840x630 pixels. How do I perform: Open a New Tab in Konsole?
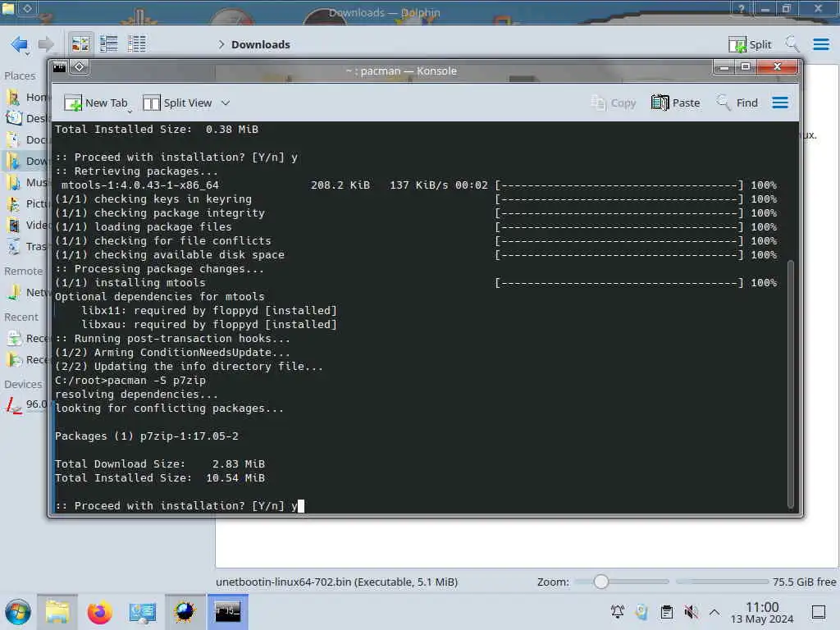95,103
